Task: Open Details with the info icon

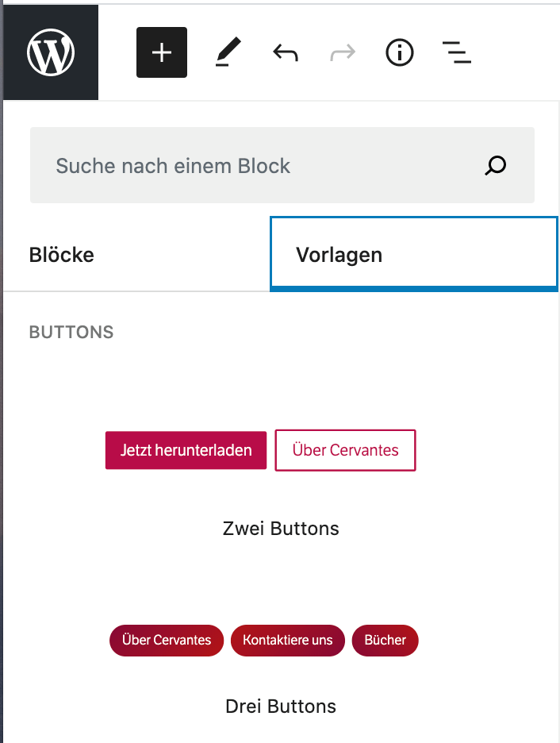Action: pos(399,52)
